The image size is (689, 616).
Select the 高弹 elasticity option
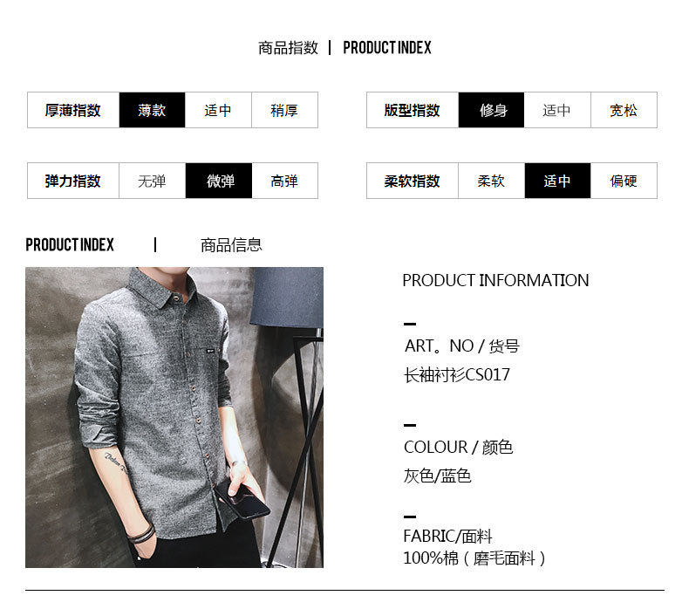point(284,181)
